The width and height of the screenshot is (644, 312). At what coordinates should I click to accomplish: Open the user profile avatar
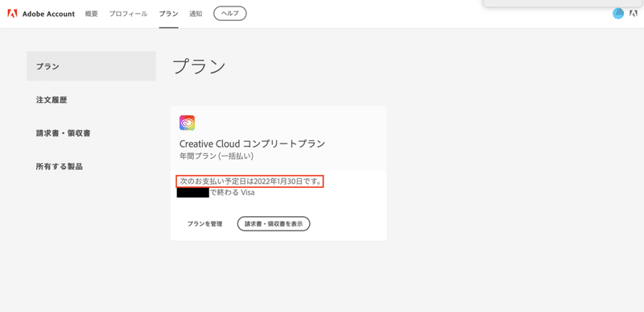617,14
